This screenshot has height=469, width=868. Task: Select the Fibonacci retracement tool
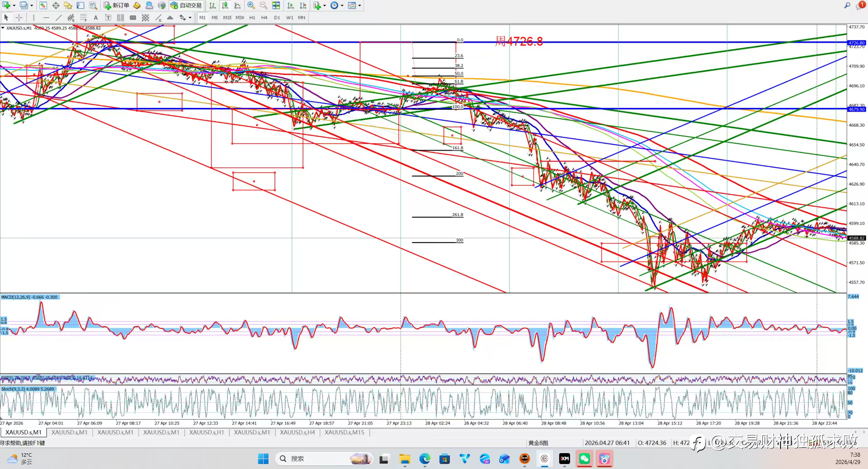pyautogui.click(x=83, y=18)
